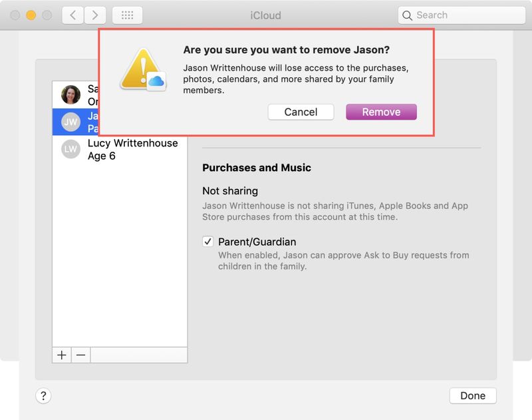
Task: Show all preferences grid button
Action: pos(127,15)
